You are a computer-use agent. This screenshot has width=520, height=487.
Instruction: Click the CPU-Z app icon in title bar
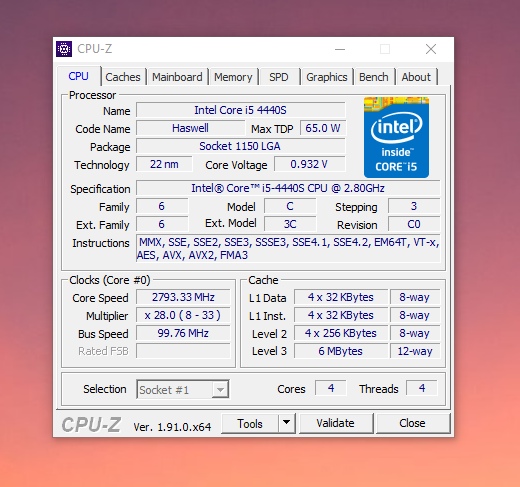tap(64, 49)
